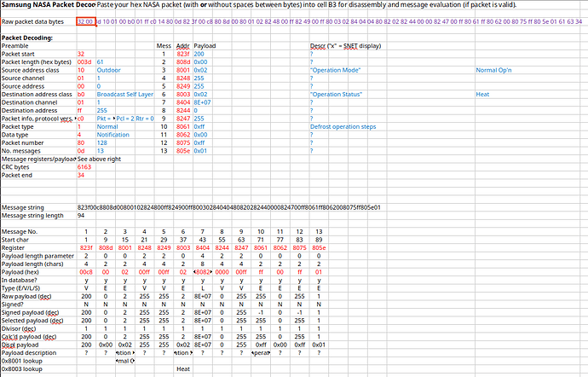Click the 'L' type cell
This screenshot has width=588, height=377.
(203, 288)
